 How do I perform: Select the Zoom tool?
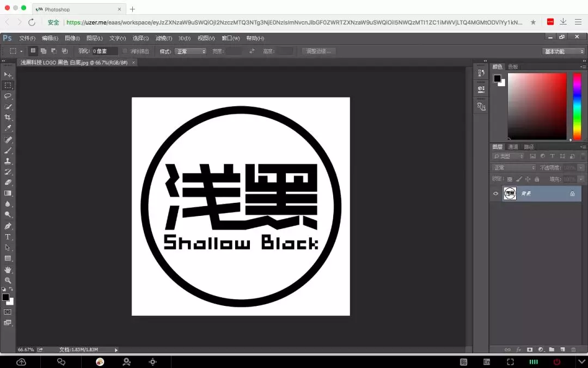pyautogui.click(x=8, y=280)
